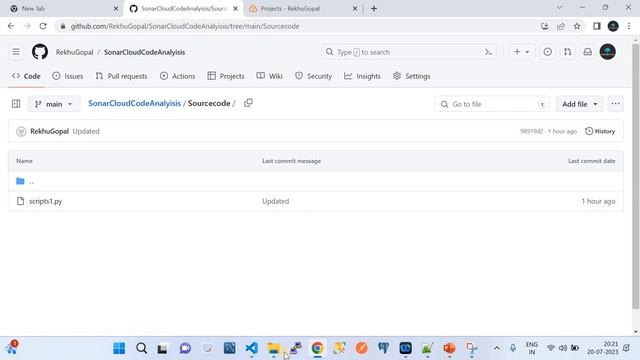Open the Insights tab
The width and height of the screenshot is (640, 360).
pos(362,76)
